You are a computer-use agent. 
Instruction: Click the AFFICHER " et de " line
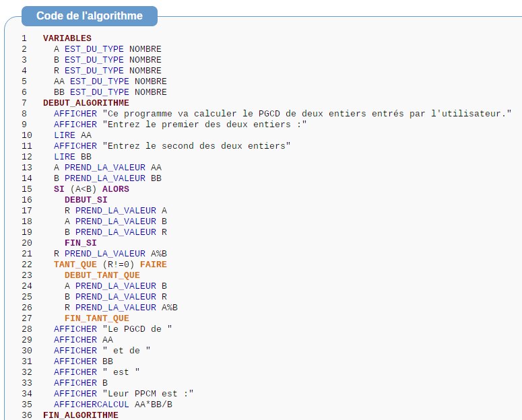click(x=102, y=351)
